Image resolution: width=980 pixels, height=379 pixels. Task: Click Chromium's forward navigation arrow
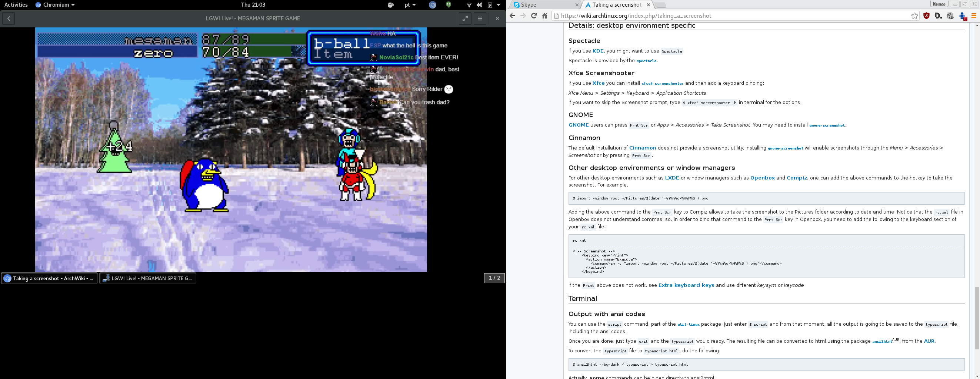pos(523,16)
